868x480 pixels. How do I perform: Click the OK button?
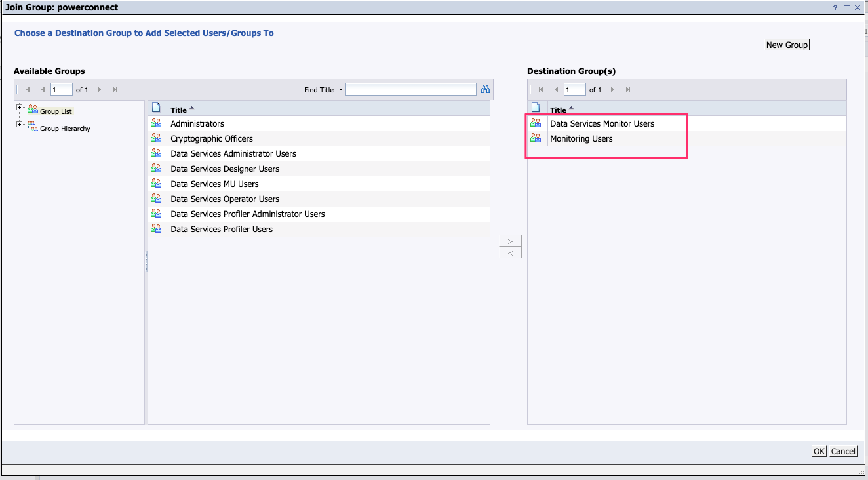819,451
